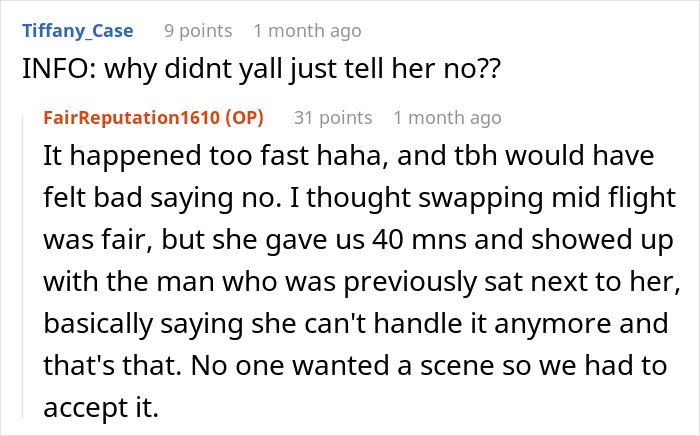Click the 31 points score
Image resolution: width=700 pixels, height=436 pixels.
click(333, 118)
